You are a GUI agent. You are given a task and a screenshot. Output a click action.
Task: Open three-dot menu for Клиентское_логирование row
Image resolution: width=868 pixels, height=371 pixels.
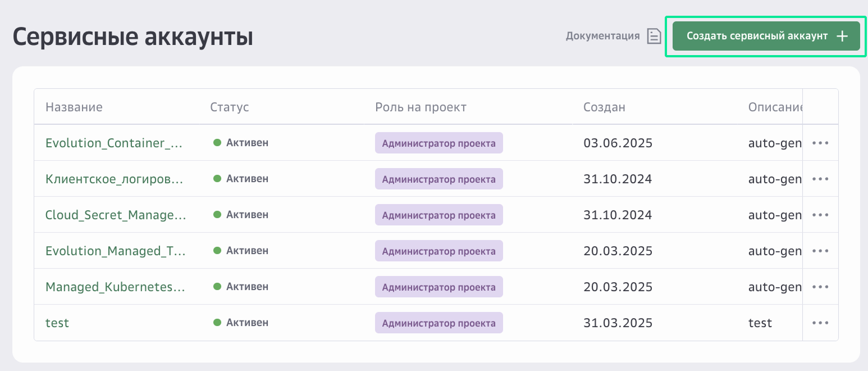click(x=820, y=179)
